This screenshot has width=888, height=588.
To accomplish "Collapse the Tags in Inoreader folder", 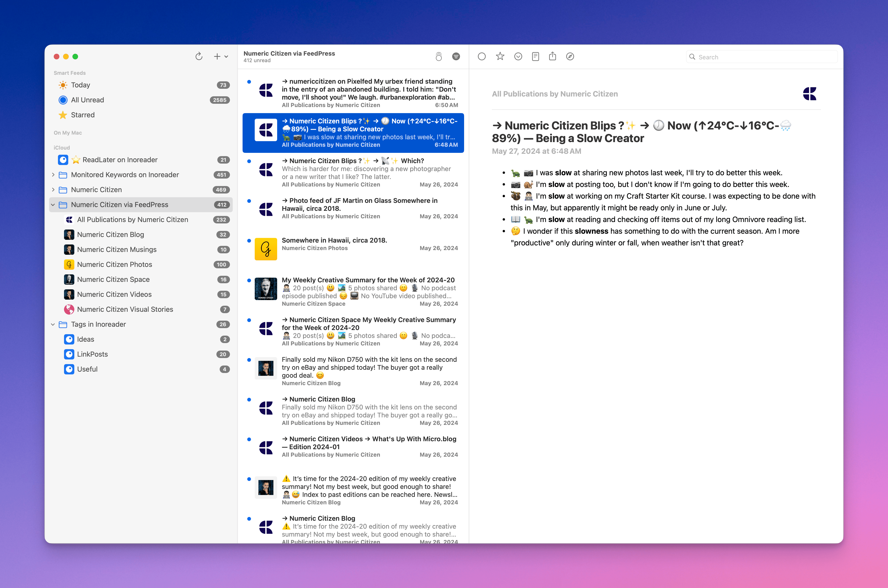I will (53, 324).
